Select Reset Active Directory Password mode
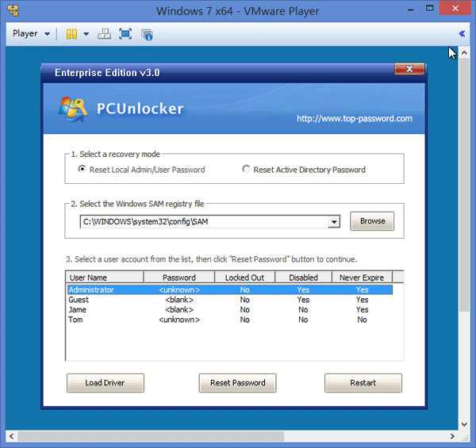This screenshot has width=476, height=448. (304, 170)
